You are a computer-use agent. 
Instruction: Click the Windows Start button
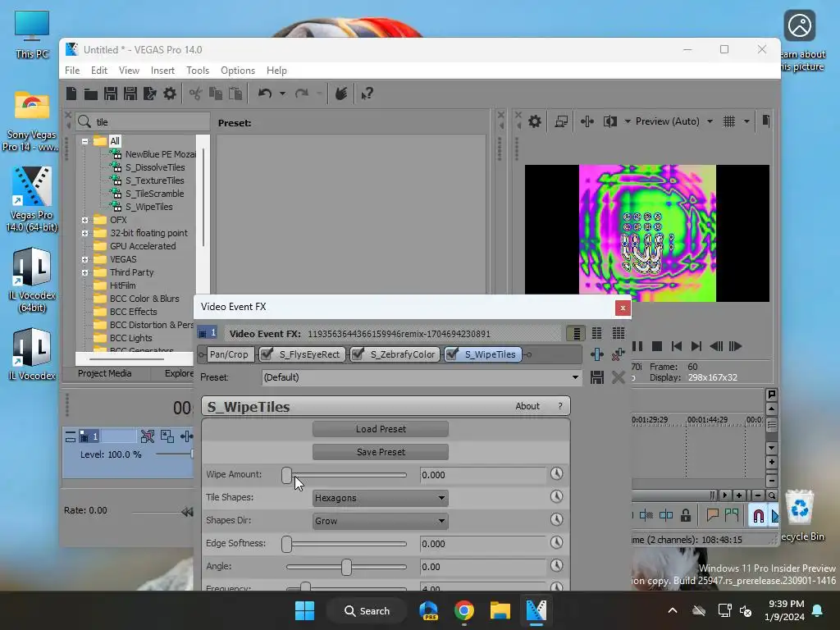[305, 610]
